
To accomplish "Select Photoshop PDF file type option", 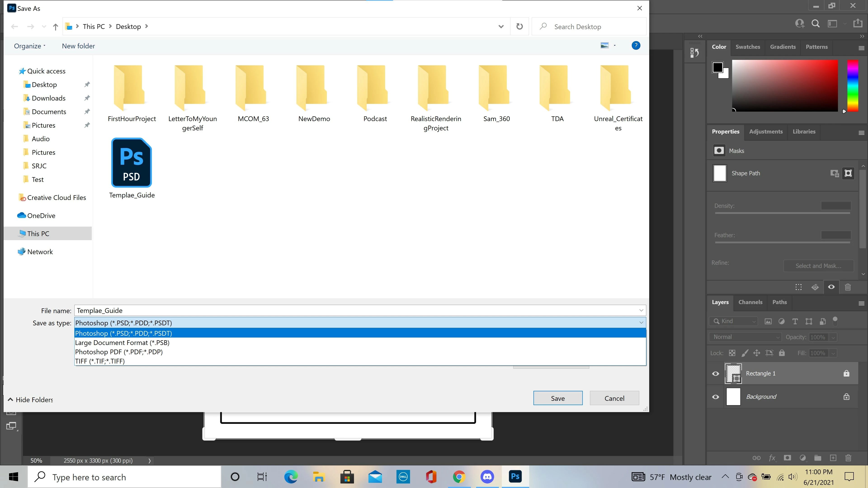I will click(119, 352).
